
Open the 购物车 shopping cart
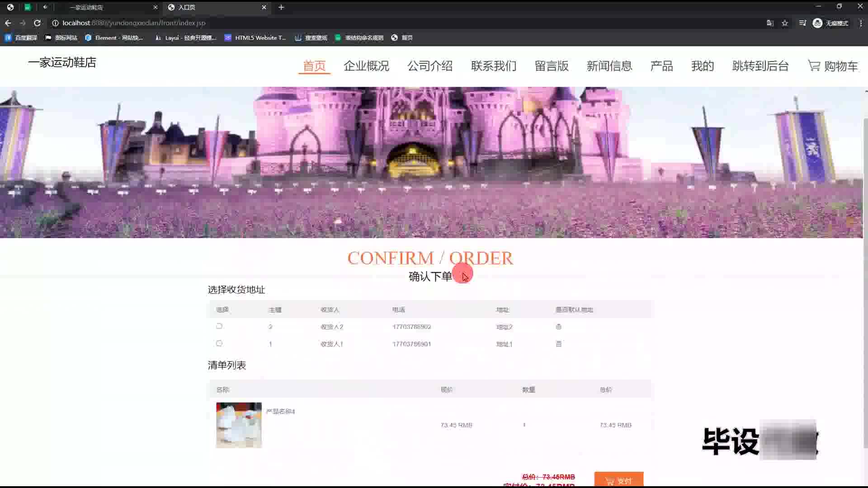833,66
